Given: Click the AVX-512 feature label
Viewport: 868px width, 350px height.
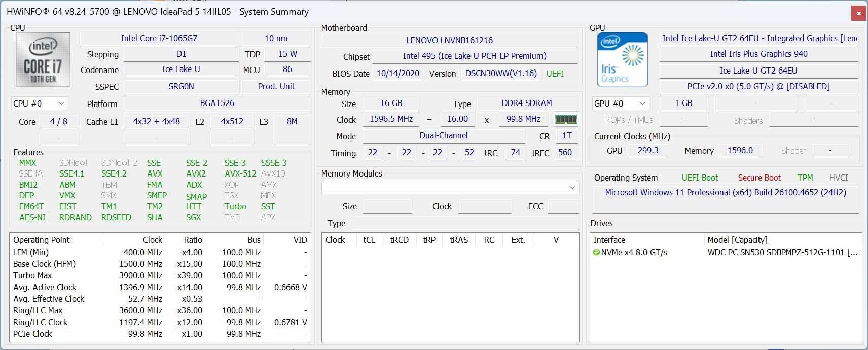Looking at the screenshot, I should 240,173.
